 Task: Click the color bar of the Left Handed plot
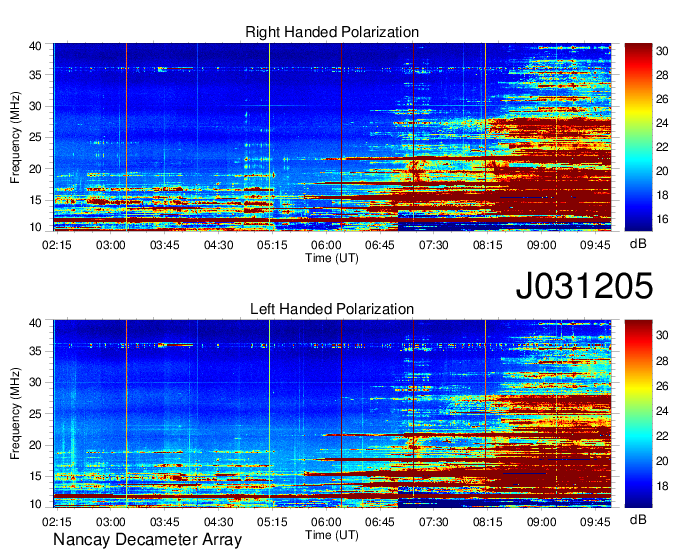pyautogui.click(x=638, y=414)
